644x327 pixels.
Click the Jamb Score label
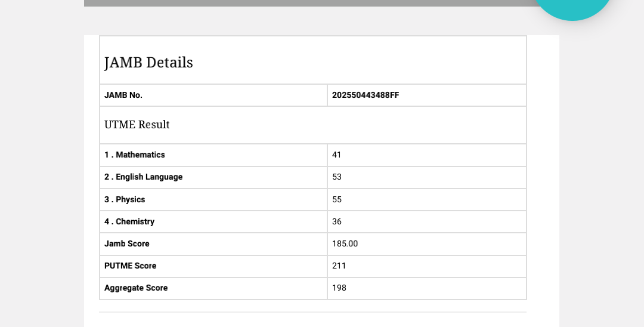tap(127, 243)
